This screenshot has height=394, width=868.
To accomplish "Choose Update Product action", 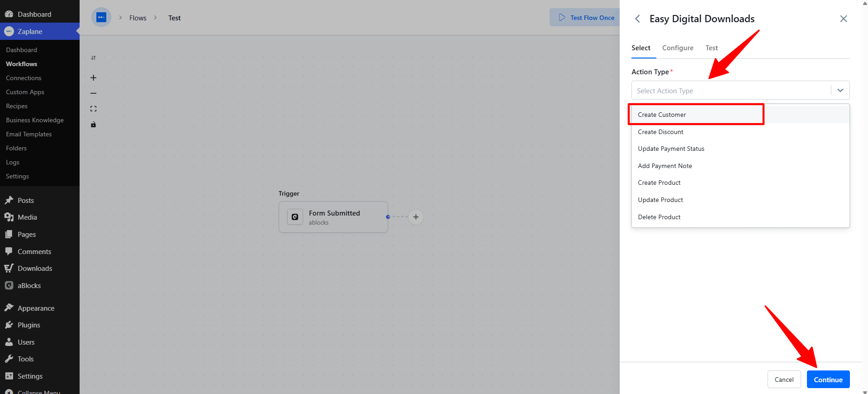I will tap(740, 200).
